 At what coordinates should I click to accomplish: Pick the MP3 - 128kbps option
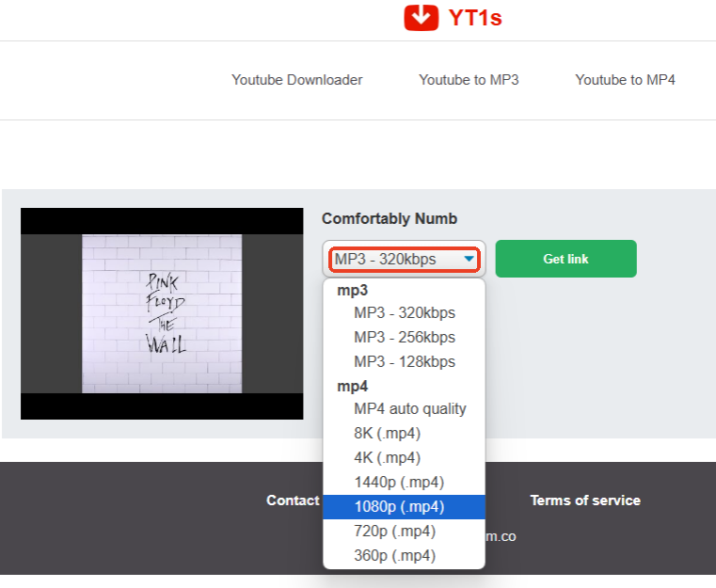point(405,362)
